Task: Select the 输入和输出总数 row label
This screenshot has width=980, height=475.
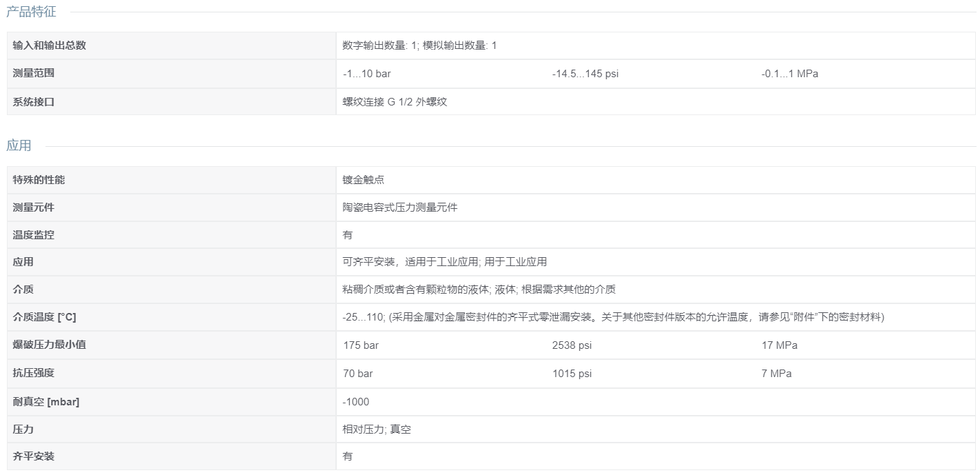Action: click(50, 46)
